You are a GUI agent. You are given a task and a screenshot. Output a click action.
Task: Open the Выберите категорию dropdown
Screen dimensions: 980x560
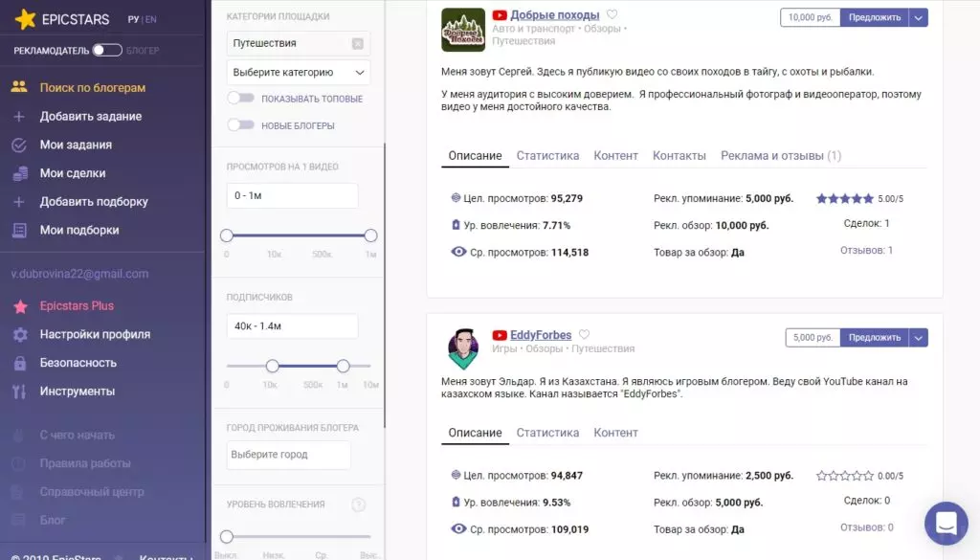click(x=299, y=73)
